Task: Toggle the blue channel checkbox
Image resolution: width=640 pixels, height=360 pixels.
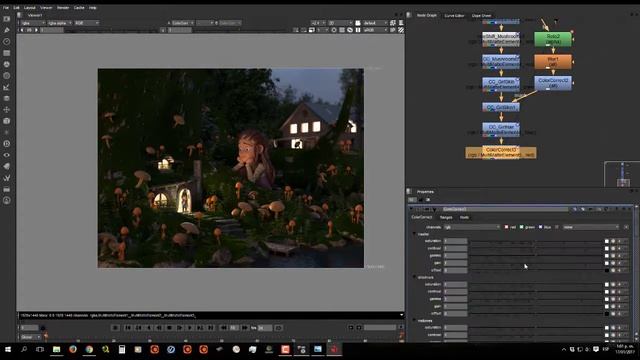Action: click(540, 227)
